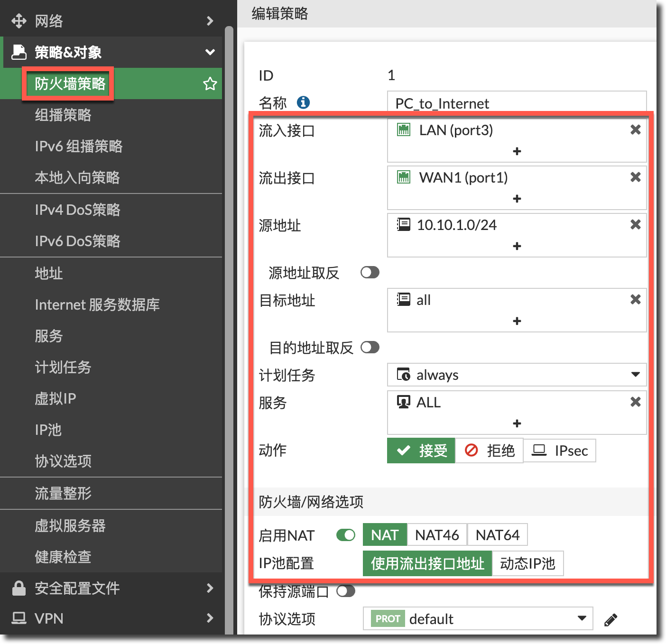This screenshot has height=644, width=666.
Task: Open the 虚拟IP menu item
Action: click(x=55, y=399)
